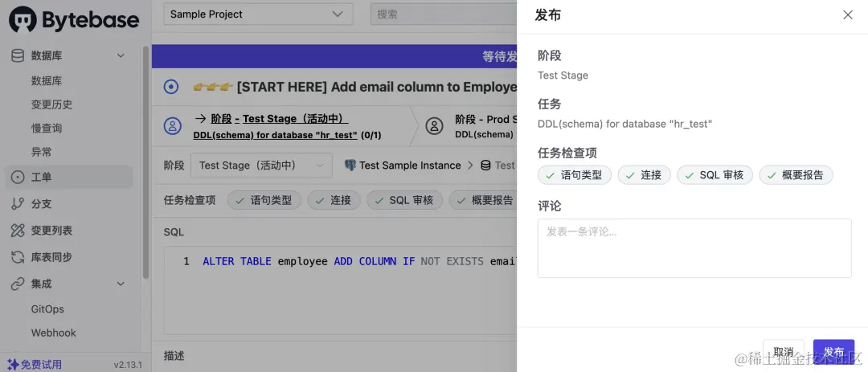This screenshot has width=868, height=372.
Task: Open 异常 in sidebar
Action: click(x=41, y=152)
